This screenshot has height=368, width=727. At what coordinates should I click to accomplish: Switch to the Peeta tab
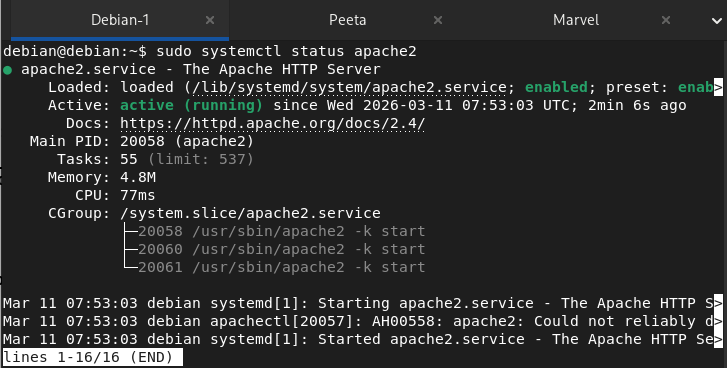(x=347, y=20)
